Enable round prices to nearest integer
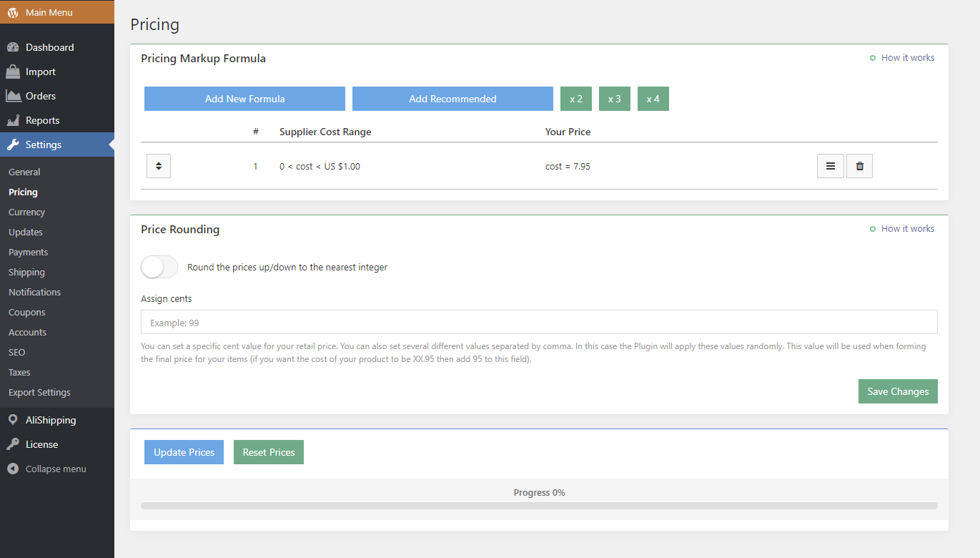Image resolution: width=980 pixels, height=558 pixels. pyautogui.click(x=159, y=267)
